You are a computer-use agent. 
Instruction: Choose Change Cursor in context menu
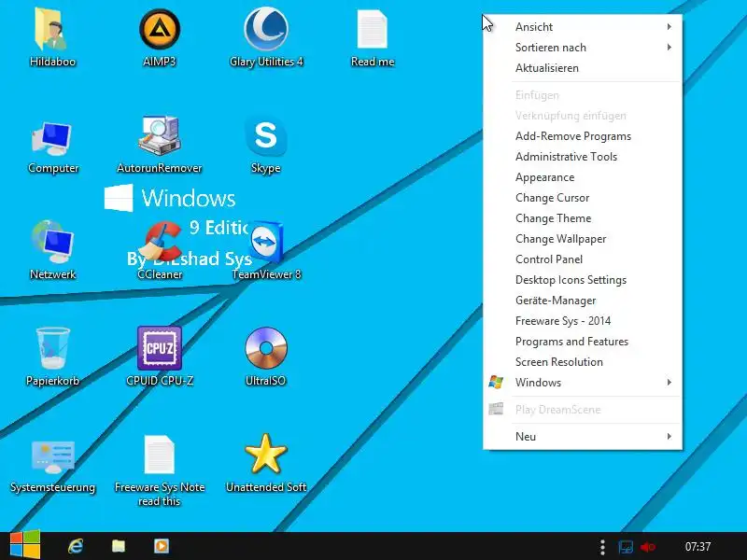tap(582, 198)
